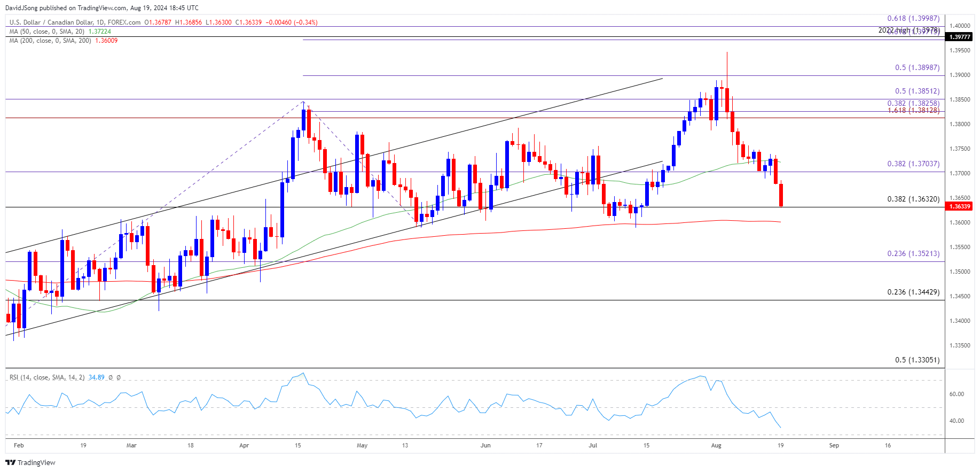Screen dimensions: 980x472
Task: Click the 1.37000 price axis label
Action: [x=960, y=173]
